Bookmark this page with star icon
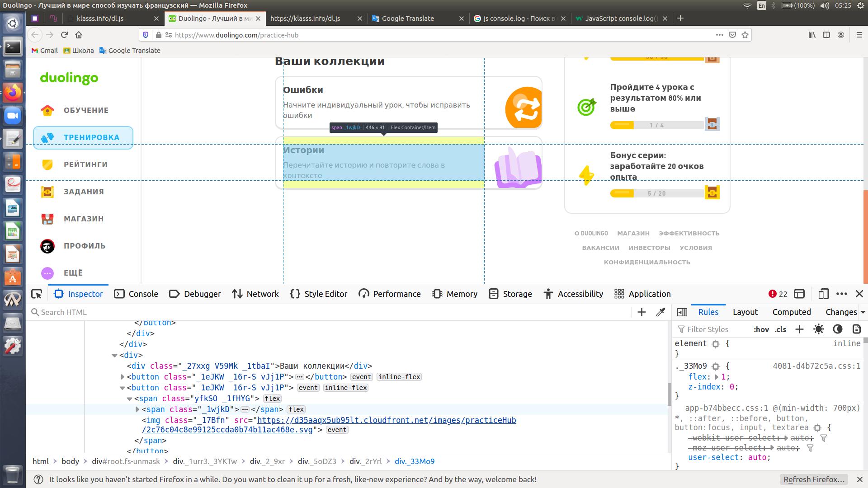 [745, 35]
